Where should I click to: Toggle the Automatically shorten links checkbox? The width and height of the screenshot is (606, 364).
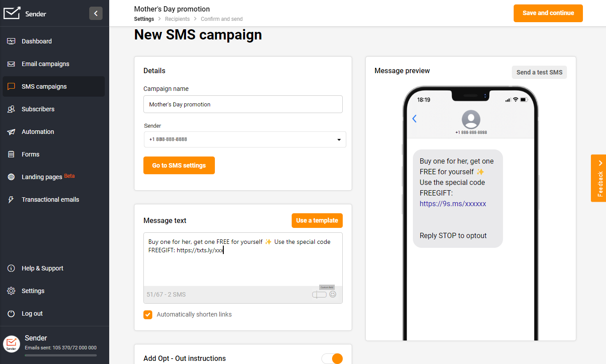148,314
